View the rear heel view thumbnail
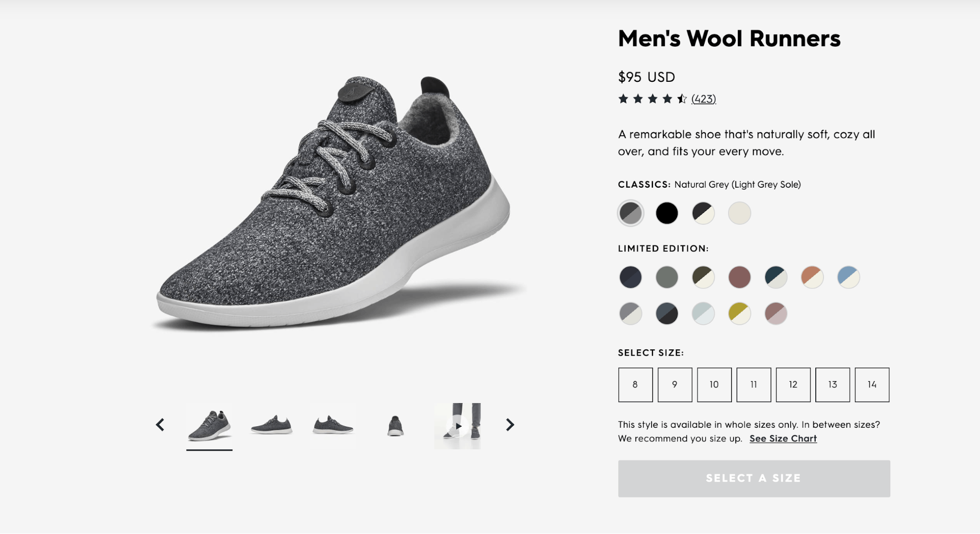This screenshot has height=534, width=980. 395,426
